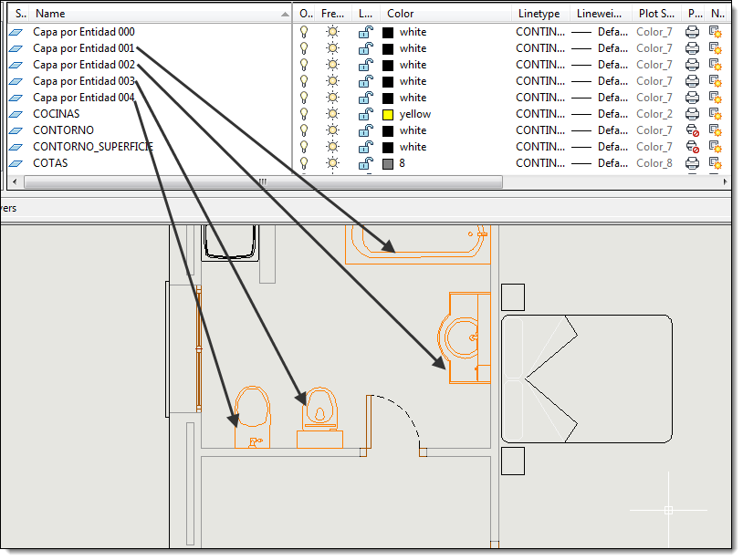Click the Linetype column header

pyautogui.click(x=539, y=14)
